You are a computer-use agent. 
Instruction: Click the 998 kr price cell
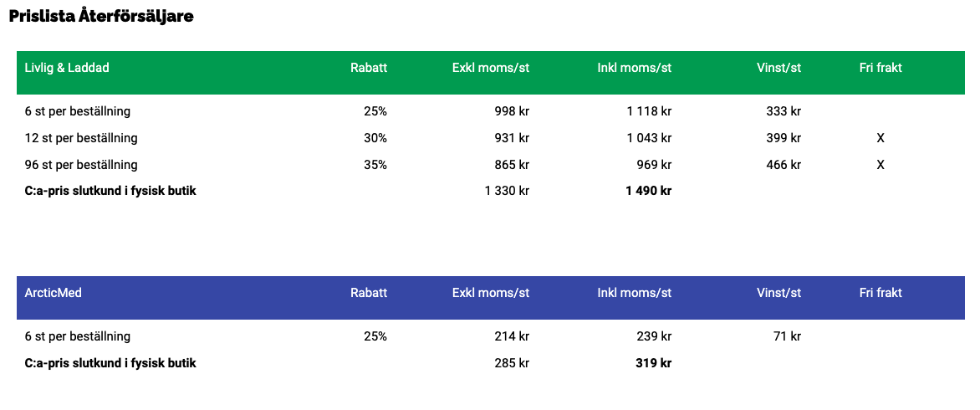(x=512, y=111)
